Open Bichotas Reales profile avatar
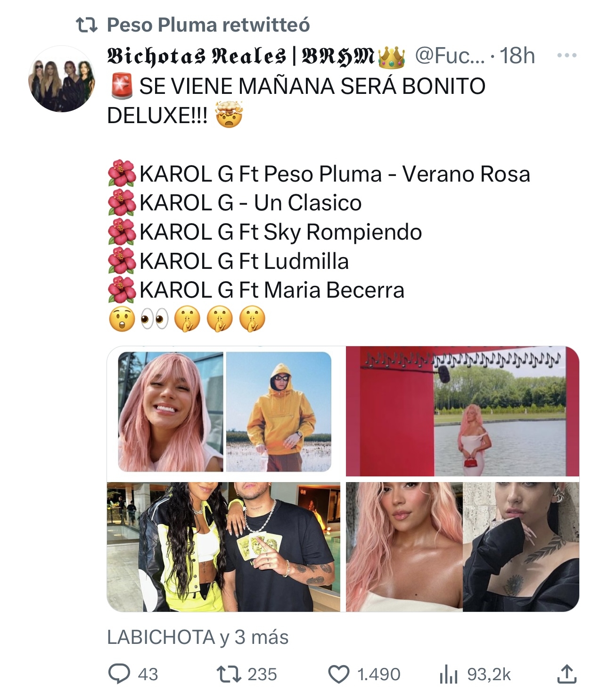 (x=62, y=79)
